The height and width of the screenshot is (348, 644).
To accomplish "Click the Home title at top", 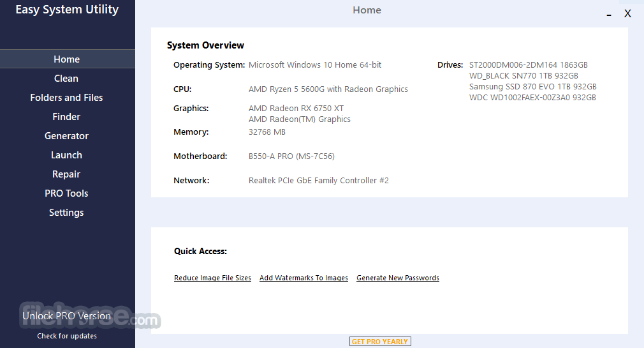I will pyautogui.click(x=367, y=10).
